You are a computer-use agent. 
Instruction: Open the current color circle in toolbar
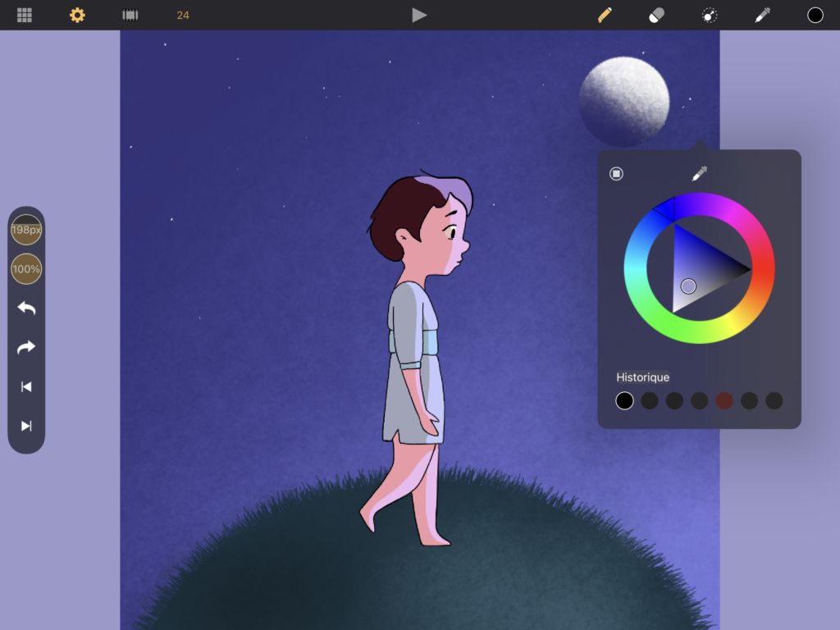tap(815, 15)
